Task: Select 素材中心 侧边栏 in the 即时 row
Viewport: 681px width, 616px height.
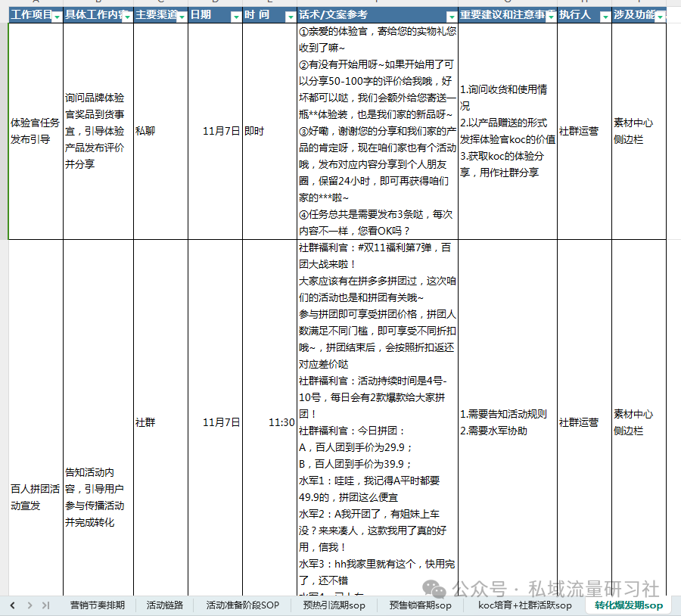Action: click(639, 131)
